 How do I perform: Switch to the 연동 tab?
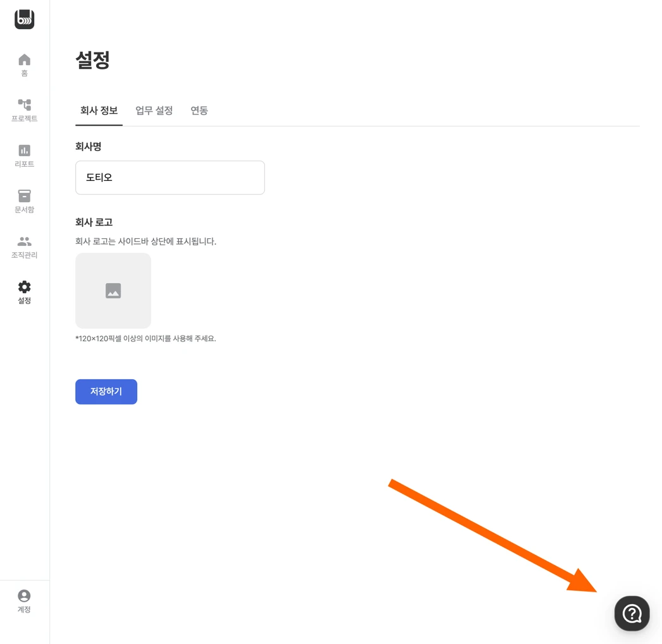click(x=199, y=111)
